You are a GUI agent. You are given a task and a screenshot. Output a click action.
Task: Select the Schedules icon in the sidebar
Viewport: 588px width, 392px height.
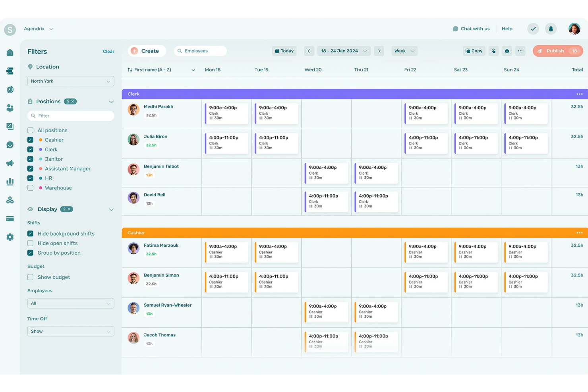10,71
